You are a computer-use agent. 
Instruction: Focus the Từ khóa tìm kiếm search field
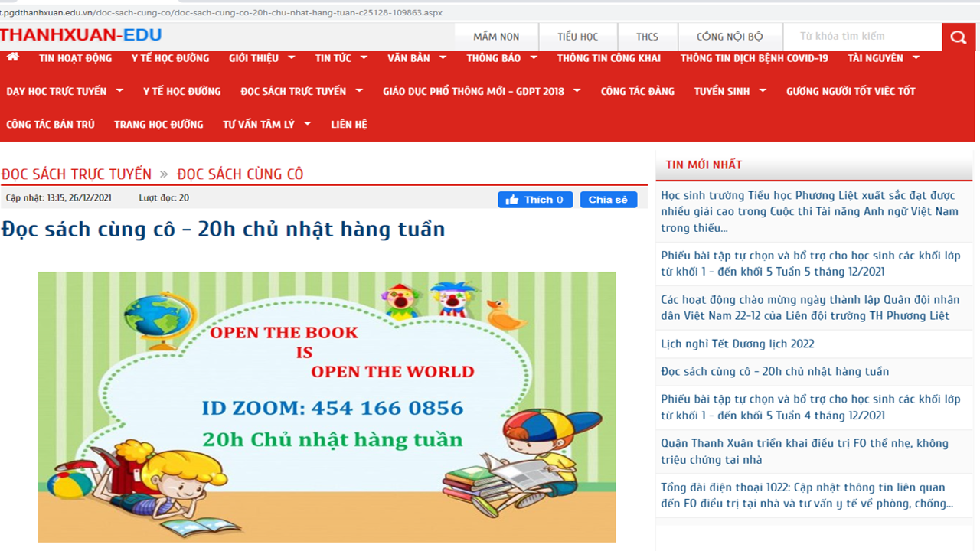pos(864,37)
